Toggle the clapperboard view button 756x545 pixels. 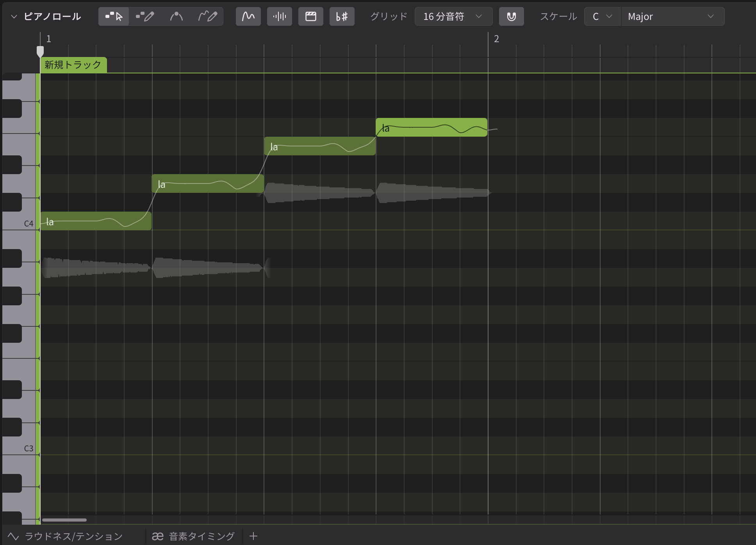point(311,16)
